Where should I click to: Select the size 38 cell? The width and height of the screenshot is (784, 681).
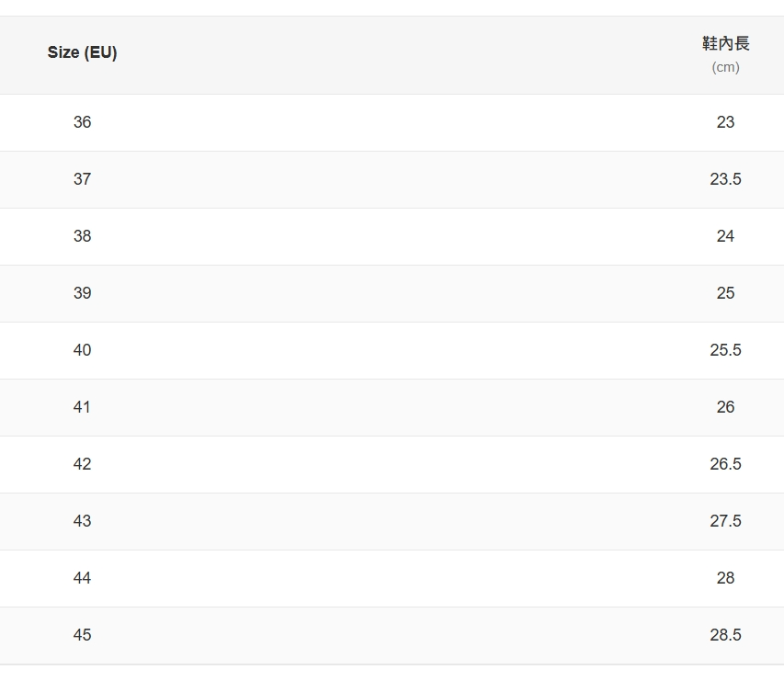(x=82, y=236)
